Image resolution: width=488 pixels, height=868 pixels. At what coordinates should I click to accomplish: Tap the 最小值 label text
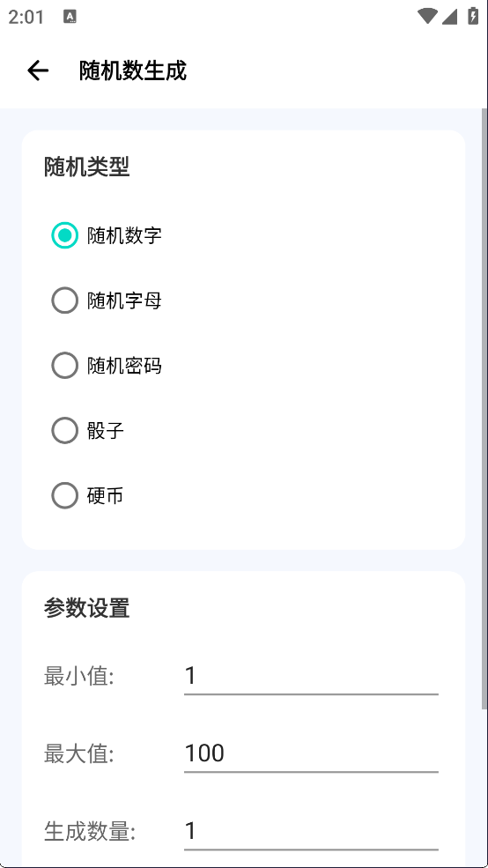pos(79,677)
